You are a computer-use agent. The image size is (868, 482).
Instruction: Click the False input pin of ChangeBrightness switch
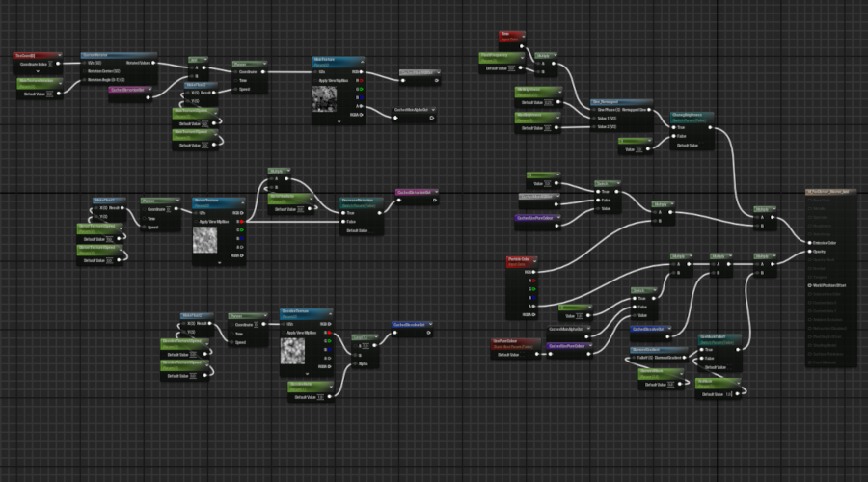[674, 136]
